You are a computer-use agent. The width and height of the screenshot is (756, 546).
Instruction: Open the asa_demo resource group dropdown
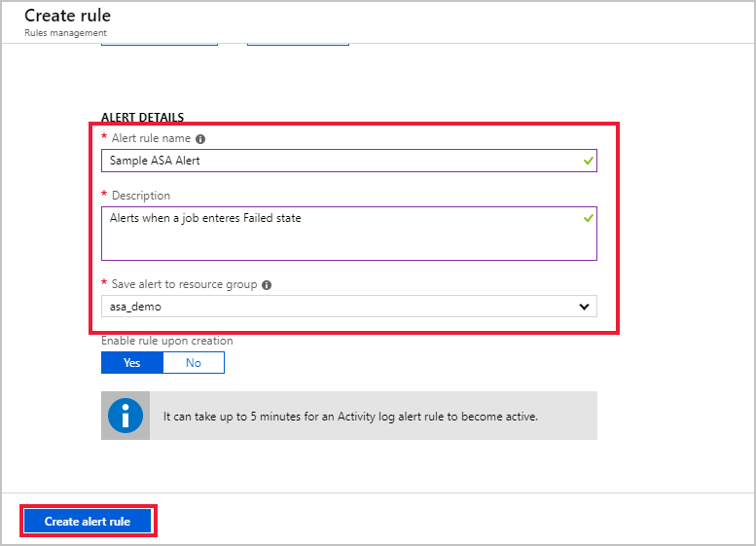349,307
